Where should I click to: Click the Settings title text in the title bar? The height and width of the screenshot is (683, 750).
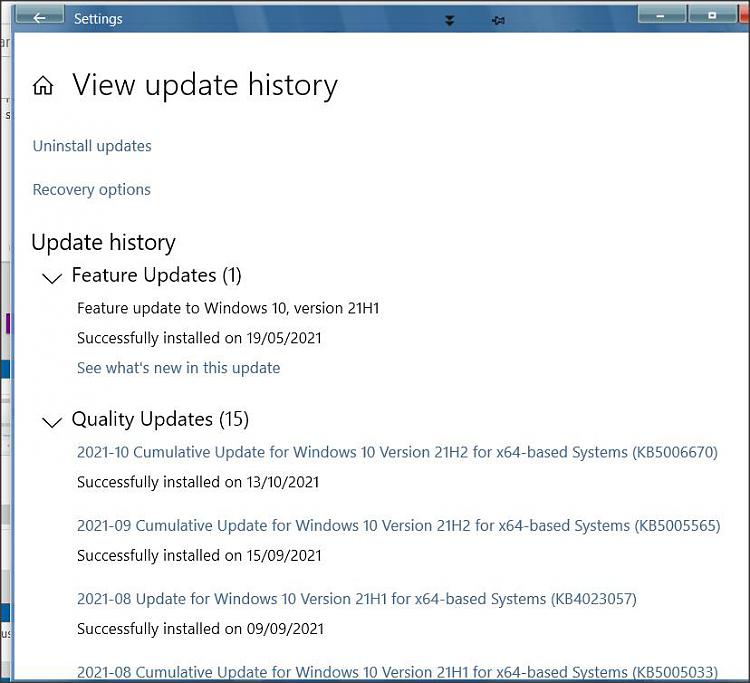tap(98, 19)
